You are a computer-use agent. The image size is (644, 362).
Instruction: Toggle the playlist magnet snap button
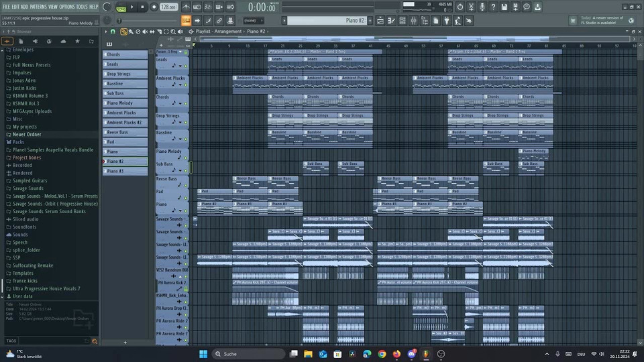(x=113, y=32)
